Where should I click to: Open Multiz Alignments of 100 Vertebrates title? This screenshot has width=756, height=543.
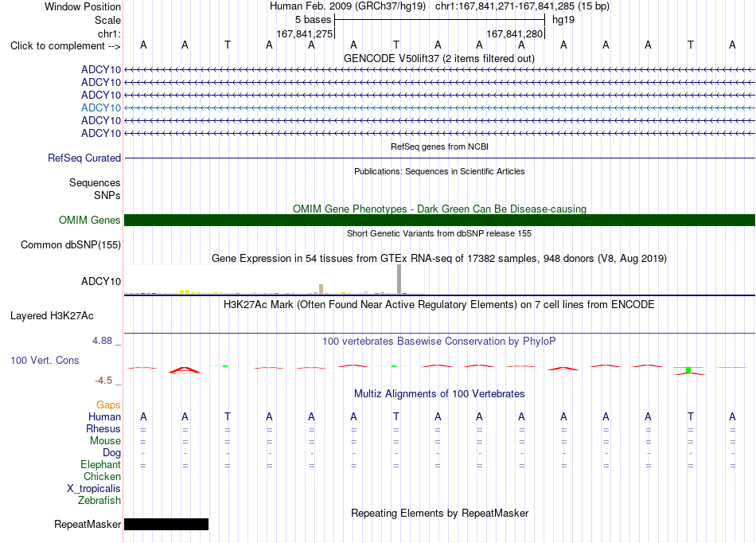coord(439,394)
